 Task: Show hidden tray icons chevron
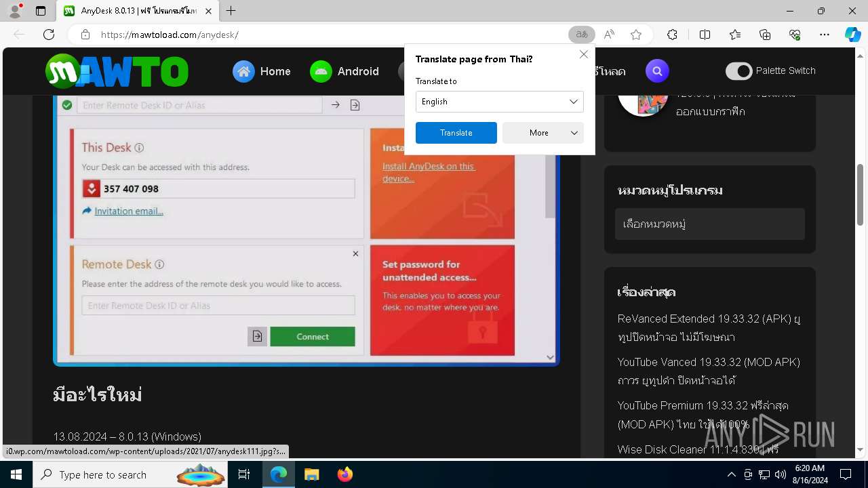coord(731,474)
